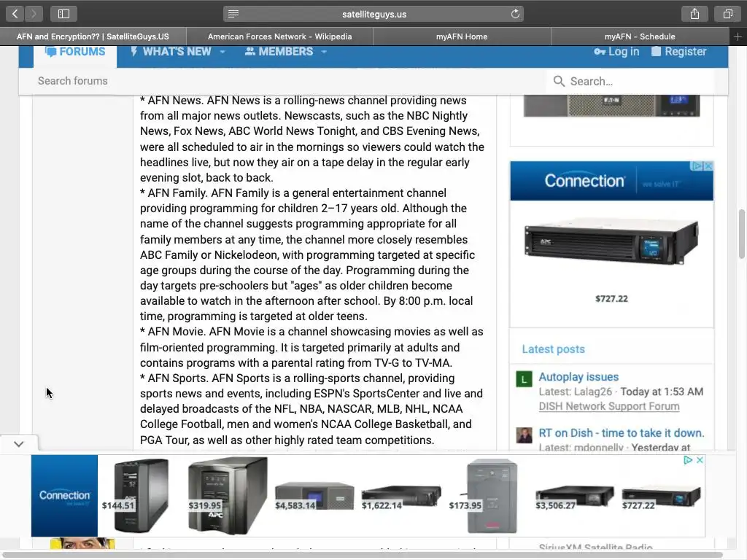Click Connection logo in bottom banner
The width and height of the screenshot is (747, 560).
click(x=64, y=496)
